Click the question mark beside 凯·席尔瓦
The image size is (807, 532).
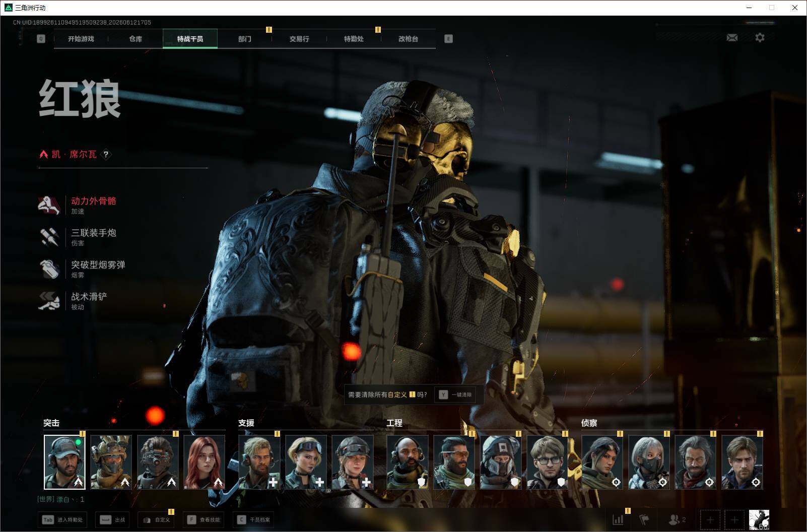(x=106, y=155)
